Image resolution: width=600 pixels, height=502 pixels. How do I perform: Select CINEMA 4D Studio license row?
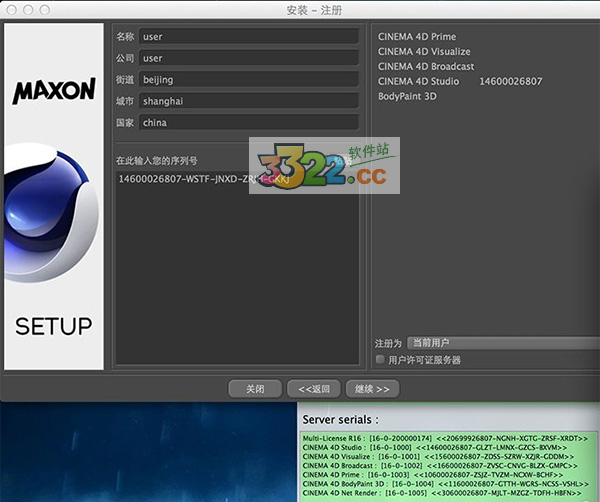460,82
